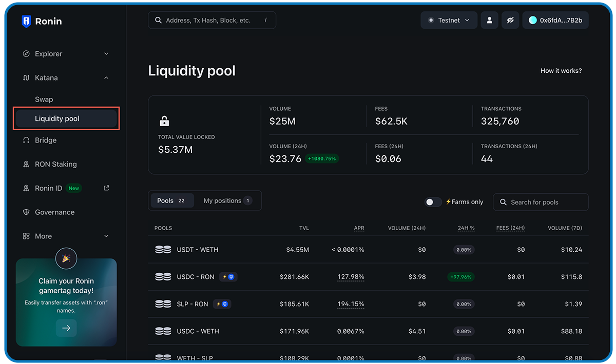Click the 194.15% APR value
616x364 pixels.
tap(351, 304)
